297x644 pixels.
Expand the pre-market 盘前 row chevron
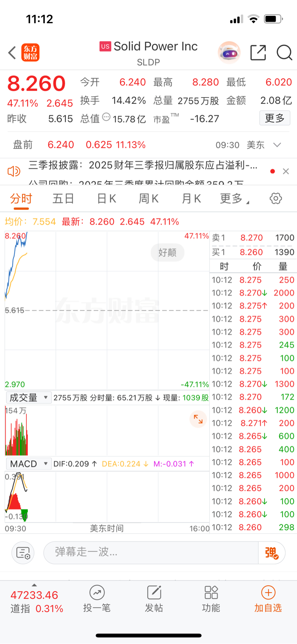pos(277,145)
